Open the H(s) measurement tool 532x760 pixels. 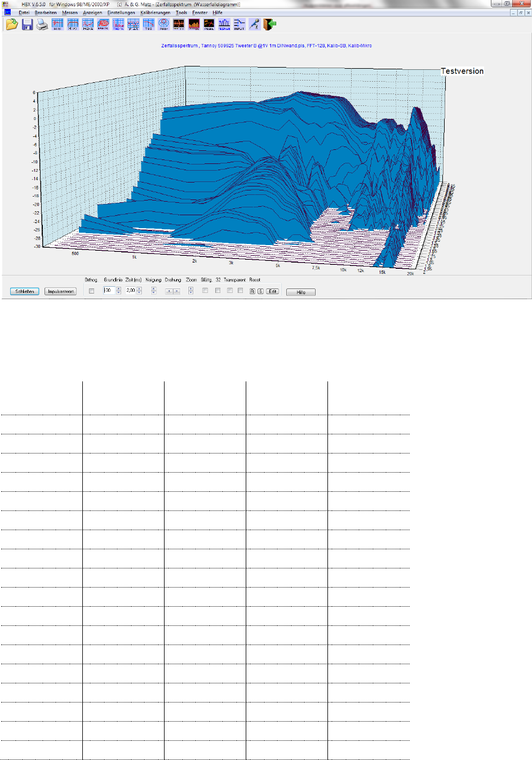[57, 24]
